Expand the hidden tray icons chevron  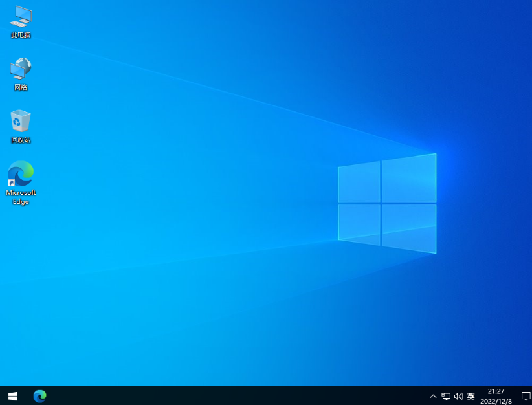click(x=432, y=396)
